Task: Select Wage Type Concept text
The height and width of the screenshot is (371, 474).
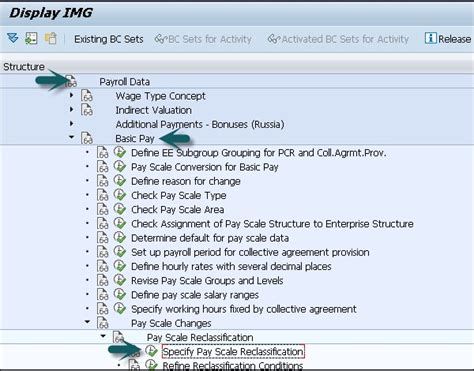Action: [160, 96]
